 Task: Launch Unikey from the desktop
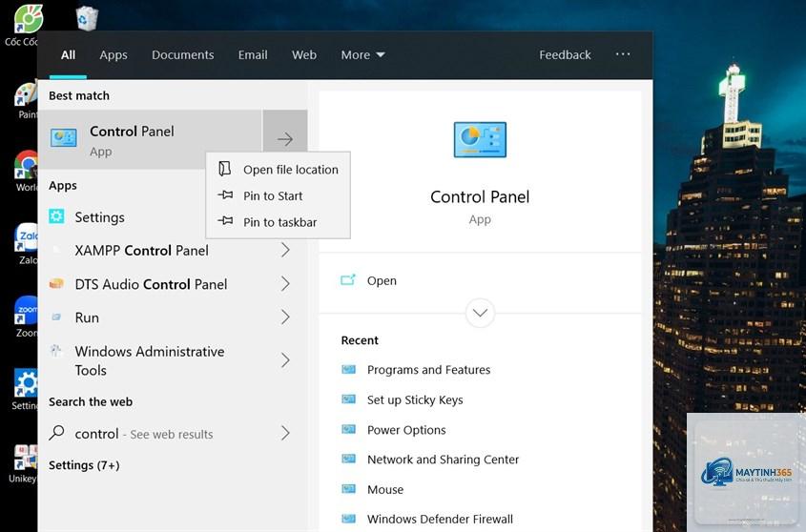(x=25, y=462)
